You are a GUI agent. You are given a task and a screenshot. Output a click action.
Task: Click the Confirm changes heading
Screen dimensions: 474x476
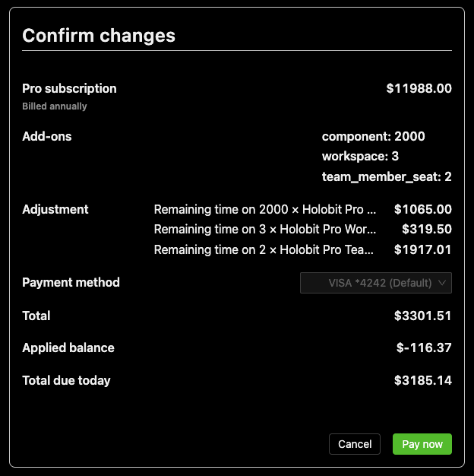[99, 35]
